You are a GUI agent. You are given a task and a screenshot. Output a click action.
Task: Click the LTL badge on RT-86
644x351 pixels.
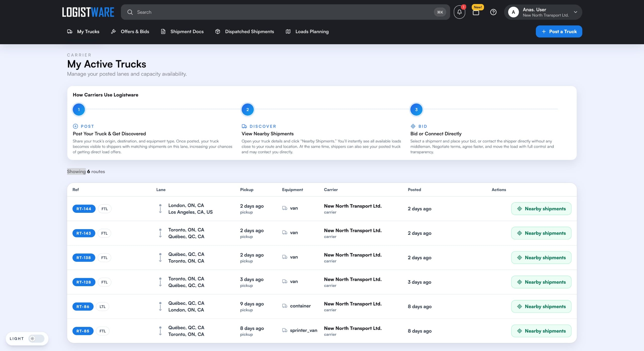coord(102,306)
